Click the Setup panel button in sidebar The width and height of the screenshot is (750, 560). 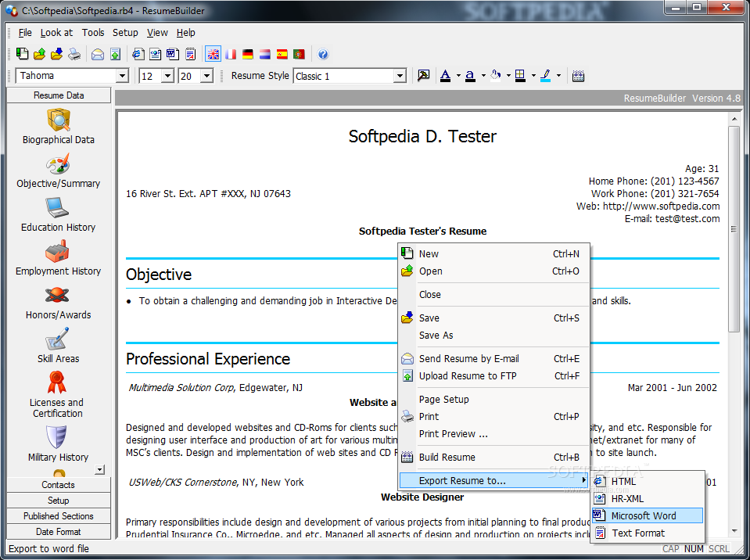tap(59, 501)
